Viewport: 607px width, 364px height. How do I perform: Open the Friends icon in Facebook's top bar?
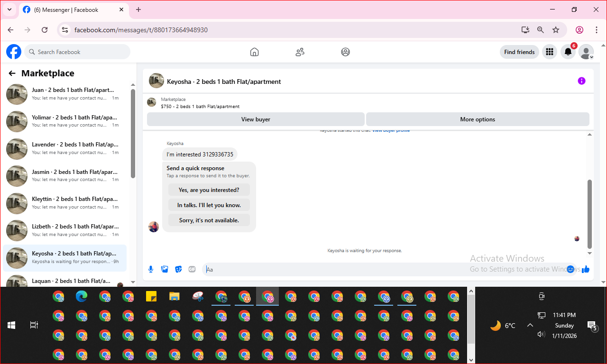[300, 52]
